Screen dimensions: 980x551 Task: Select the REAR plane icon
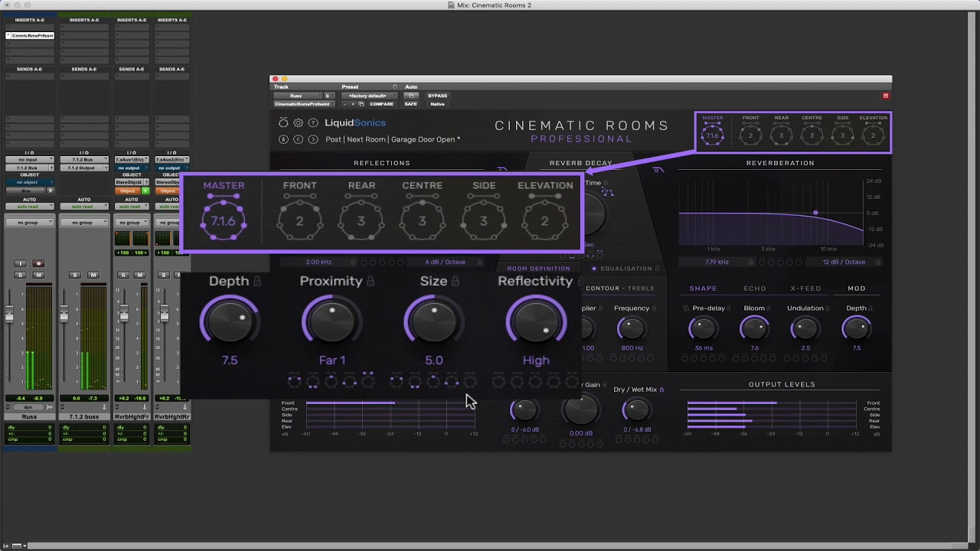point(781,135)
